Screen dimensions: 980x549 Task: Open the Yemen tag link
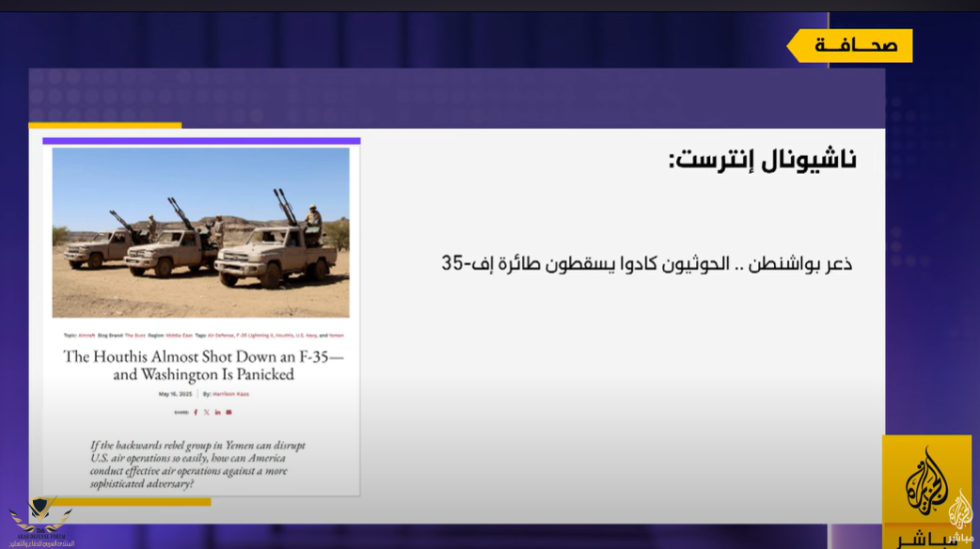coord(337,336)
